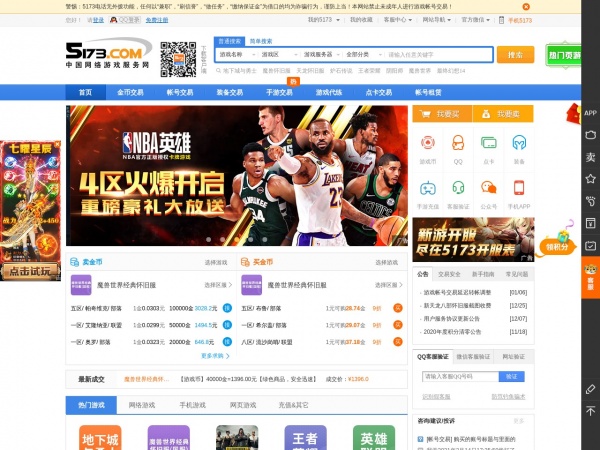Click the pencil feedback sidebar icon

tap(590, 389)
